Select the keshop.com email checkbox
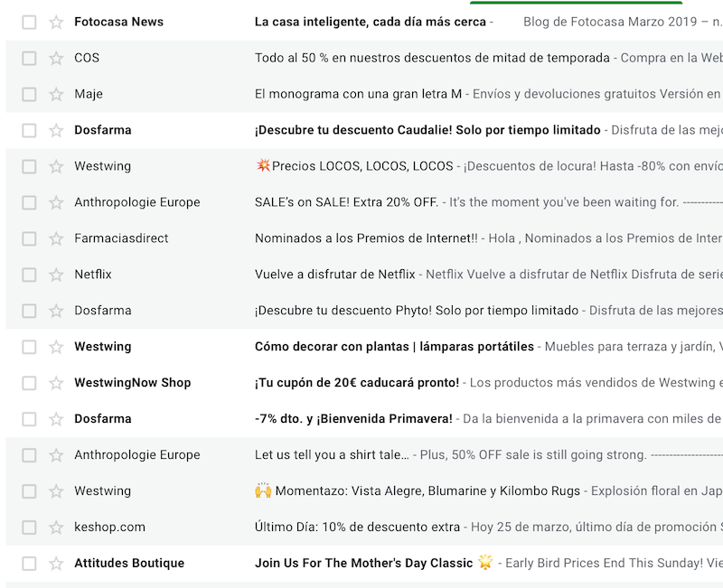723x588 pixels. coord(29,527)
